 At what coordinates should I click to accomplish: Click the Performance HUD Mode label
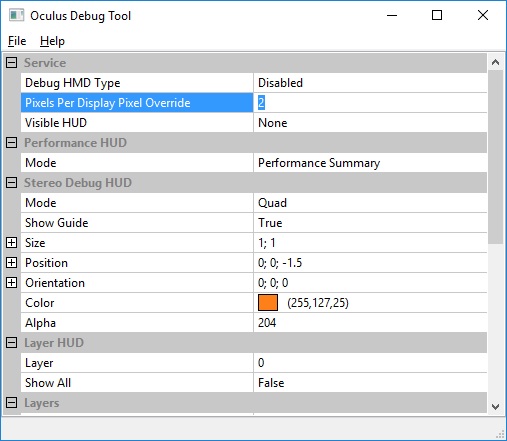(x=41, y=163)
